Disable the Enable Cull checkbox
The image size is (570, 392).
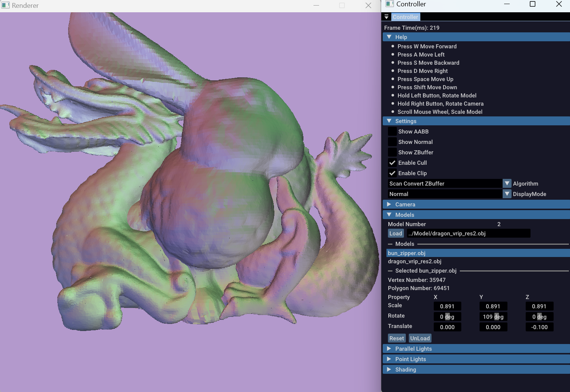tap(392, 163)
